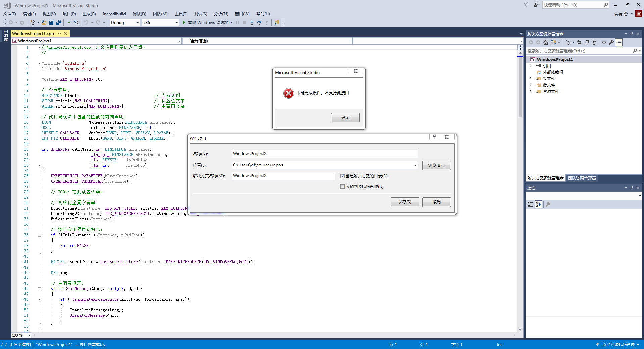Click the project name 名称(N) input field

tap(325, 154)
